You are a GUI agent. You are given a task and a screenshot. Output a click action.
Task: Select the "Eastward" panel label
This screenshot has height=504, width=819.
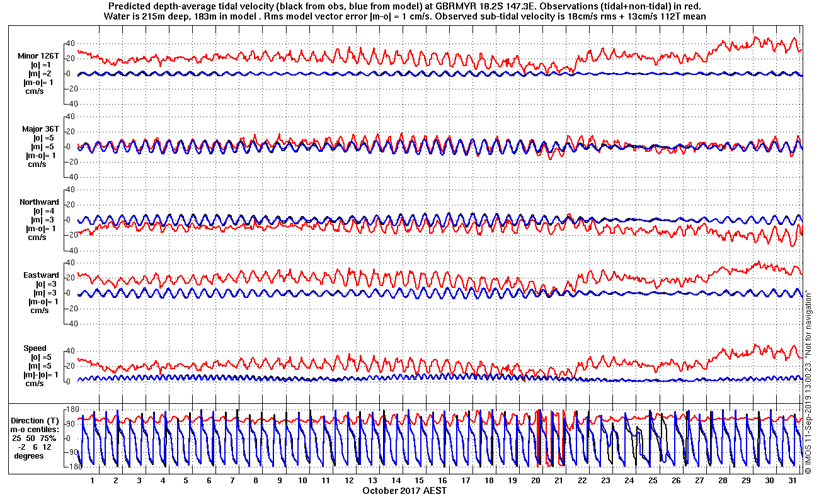(x=41, y=275)
